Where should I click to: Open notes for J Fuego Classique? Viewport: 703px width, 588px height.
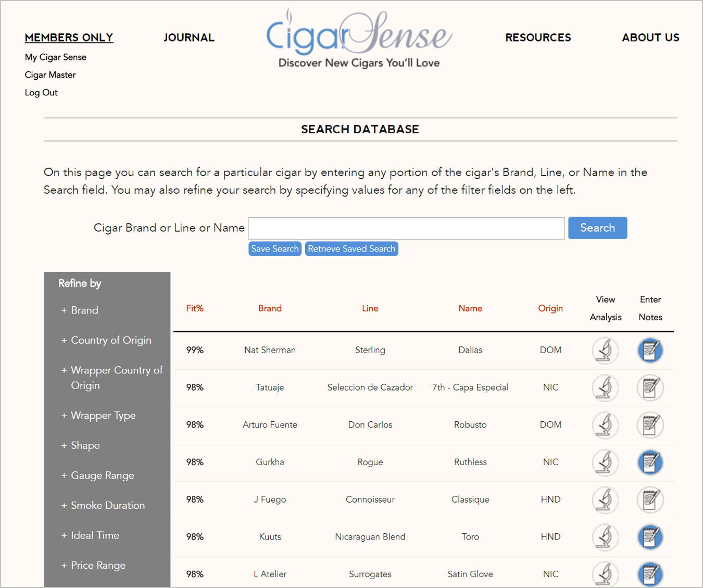point(650,499)
